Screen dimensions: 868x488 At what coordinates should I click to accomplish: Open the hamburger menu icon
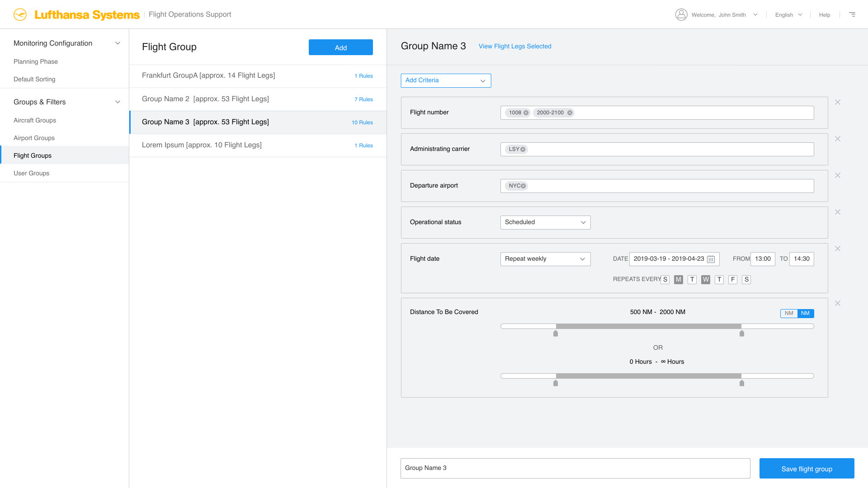(x=852, y=14)
